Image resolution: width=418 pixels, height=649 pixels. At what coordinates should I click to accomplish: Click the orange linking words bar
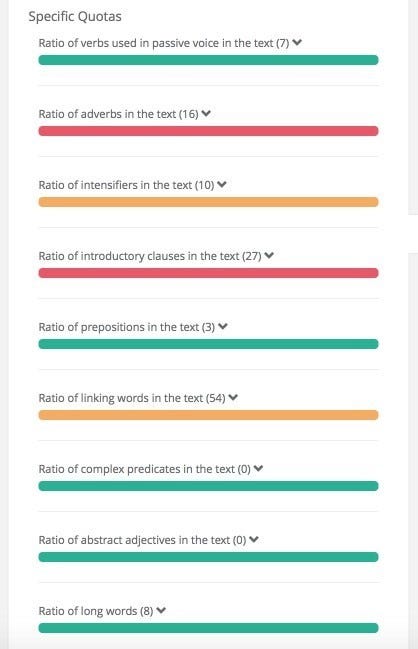pyautogui.click(x=208, y=415)
